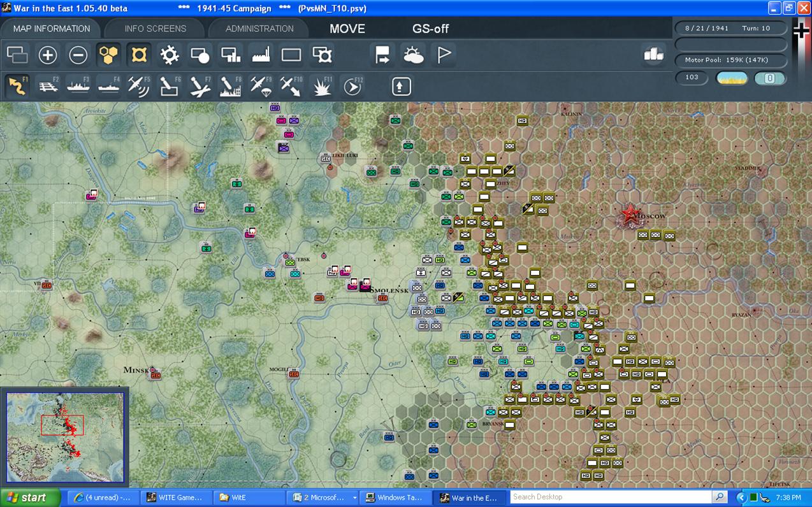Image resolution: width=812 pixels, height=507 pixels.
Task: Click the ground condition weather indicator pill
Action: click(x=732, y=78)
